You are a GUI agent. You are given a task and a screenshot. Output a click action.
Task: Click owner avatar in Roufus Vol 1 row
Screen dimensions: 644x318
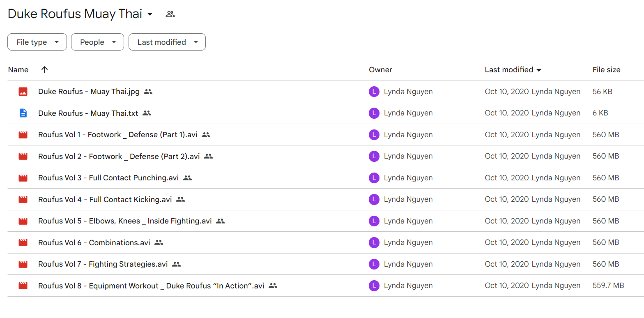[374, 135]
